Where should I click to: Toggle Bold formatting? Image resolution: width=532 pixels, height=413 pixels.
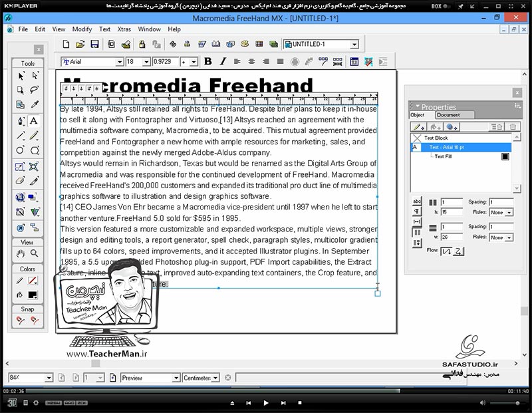pos(208,61)
